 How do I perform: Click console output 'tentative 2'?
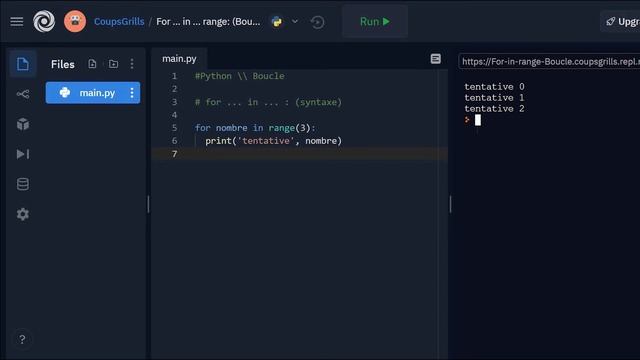click(494, 109)
